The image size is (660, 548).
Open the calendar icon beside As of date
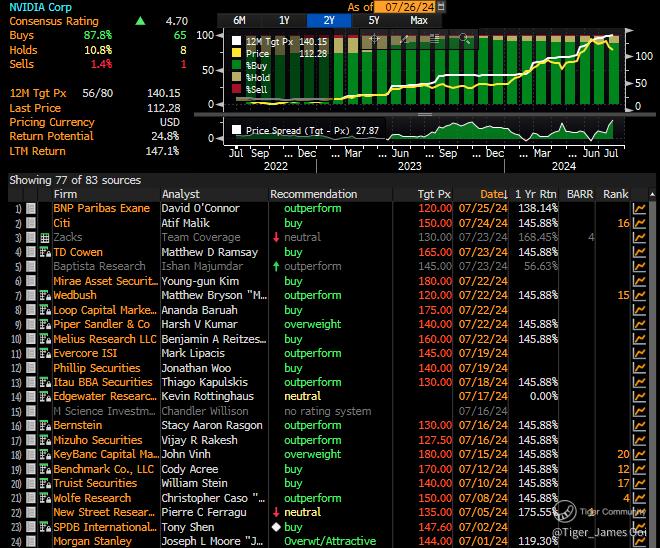(x=443, y=7)
